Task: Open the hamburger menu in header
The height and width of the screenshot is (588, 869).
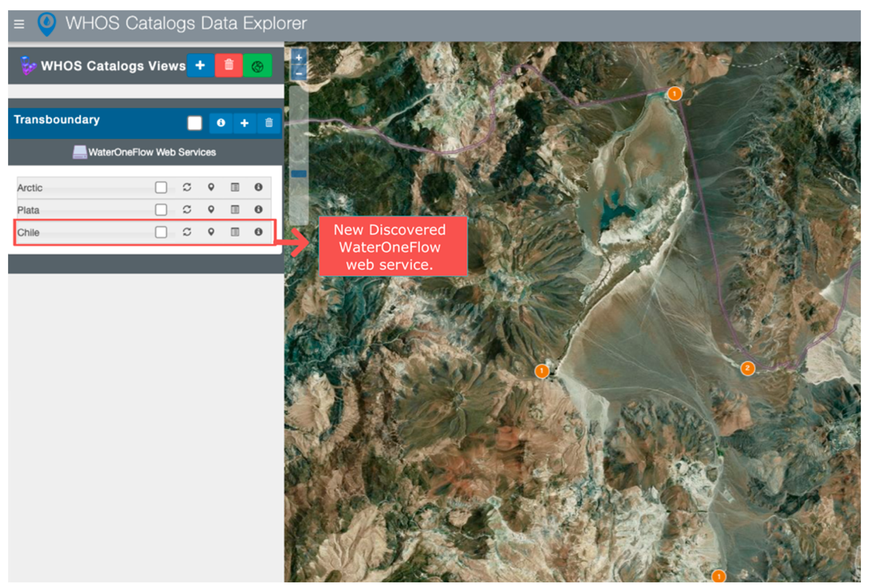Action: (19, 24)
